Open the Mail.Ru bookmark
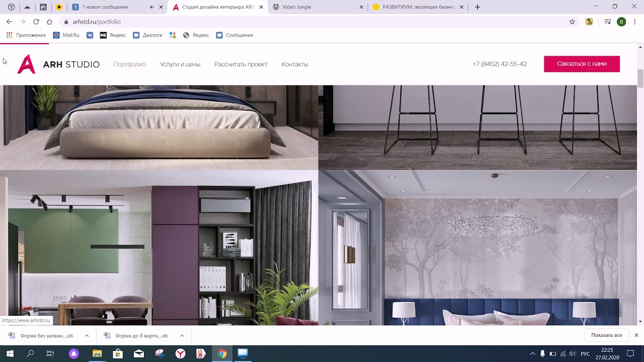Image resolution: width=644 pixels, height=362 pixels. tap(66, 35)
